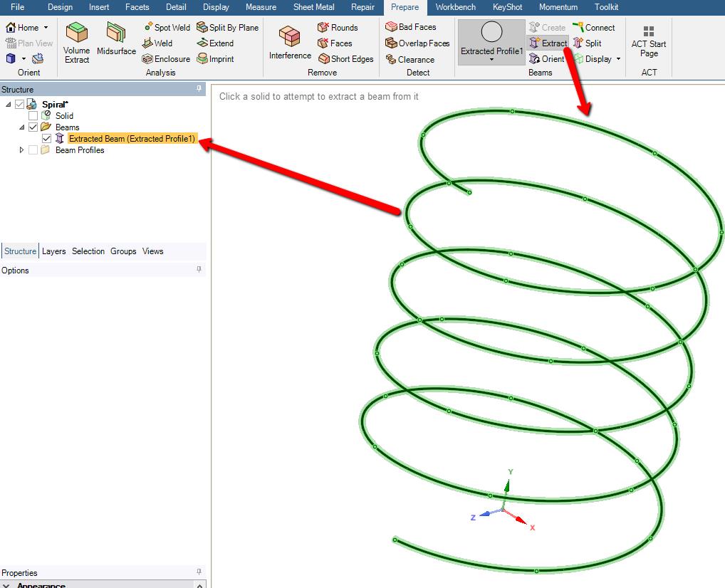Activate the Imprint tool

coord(215,58)
